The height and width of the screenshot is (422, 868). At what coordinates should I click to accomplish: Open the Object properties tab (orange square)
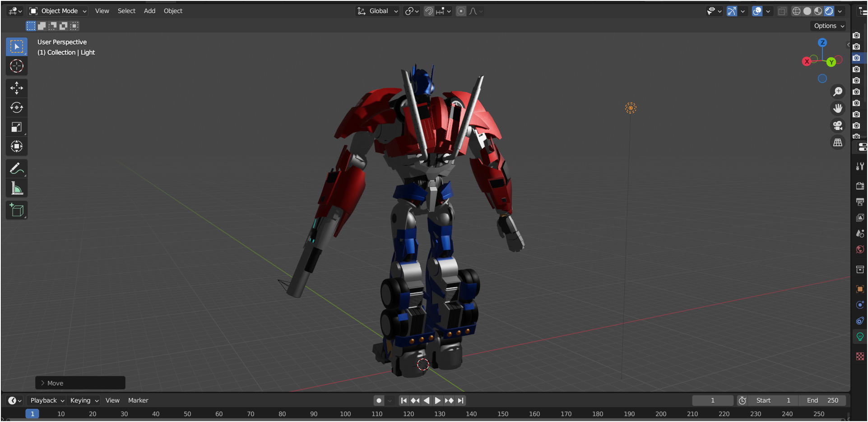pyautogui.click(x=860, y=289)
